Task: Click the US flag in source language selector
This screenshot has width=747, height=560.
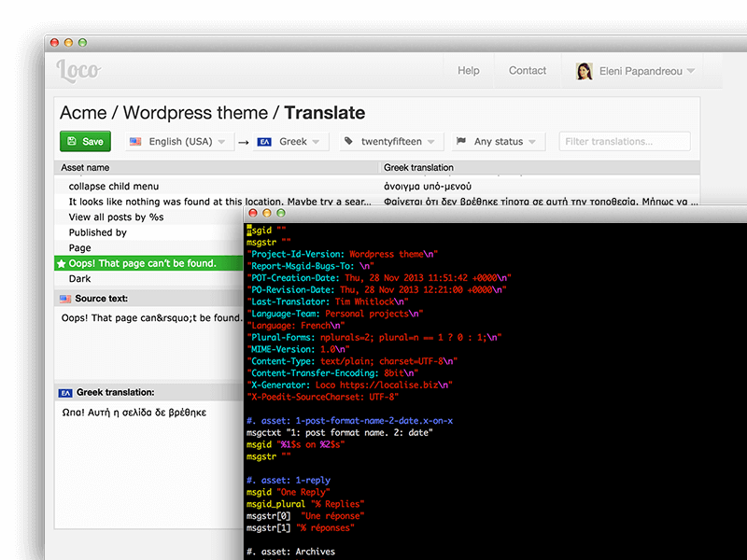Action: 135,142
